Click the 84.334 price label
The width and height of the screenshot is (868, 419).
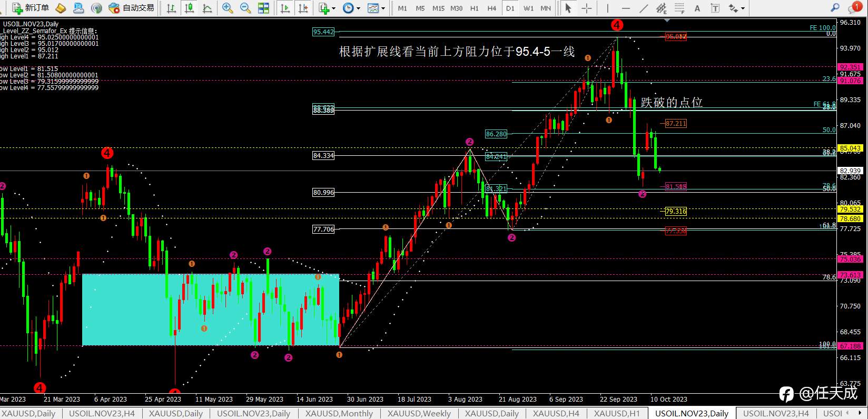coord(323,155)
